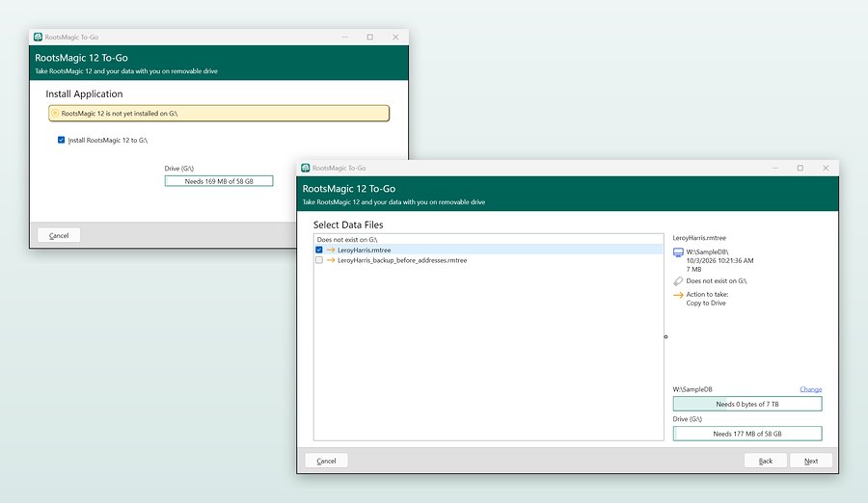868x503 pixels.
Task: Click the Next button
Action: [x=811, y=461]
